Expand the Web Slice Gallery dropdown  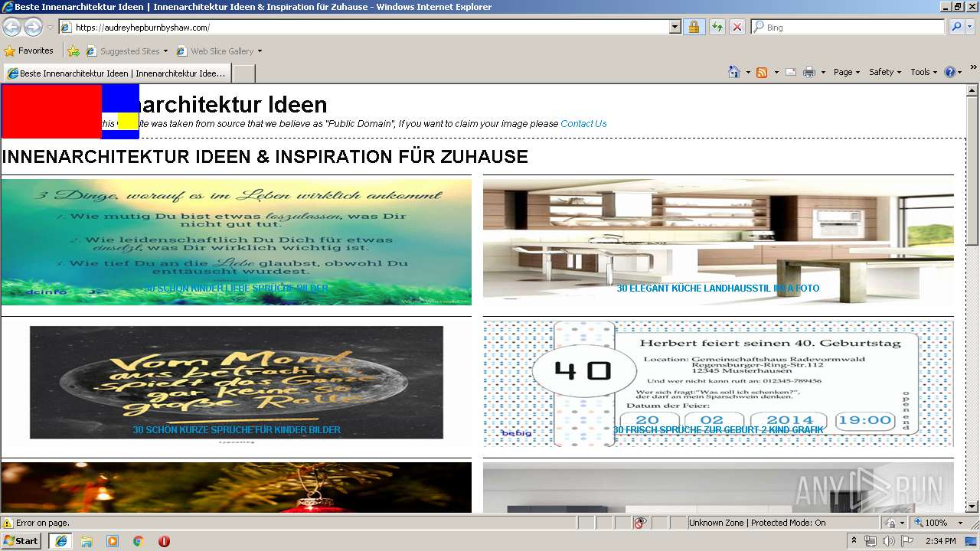click(260, 51)
